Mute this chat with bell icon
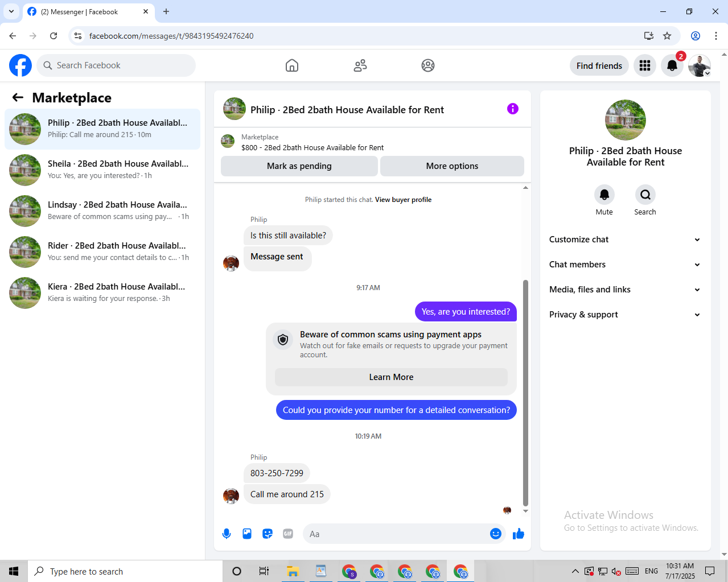 click(604, 195)
